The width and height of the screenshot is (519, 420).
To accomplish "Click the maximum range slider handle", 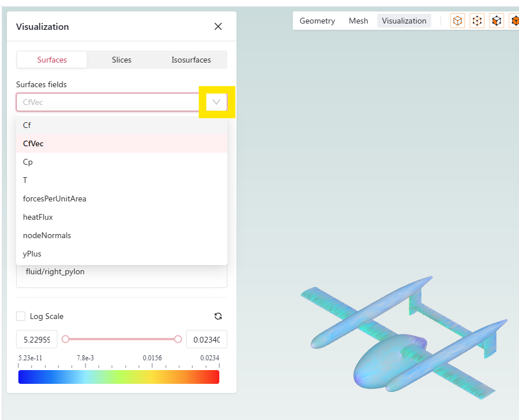I will coord(178,339).
